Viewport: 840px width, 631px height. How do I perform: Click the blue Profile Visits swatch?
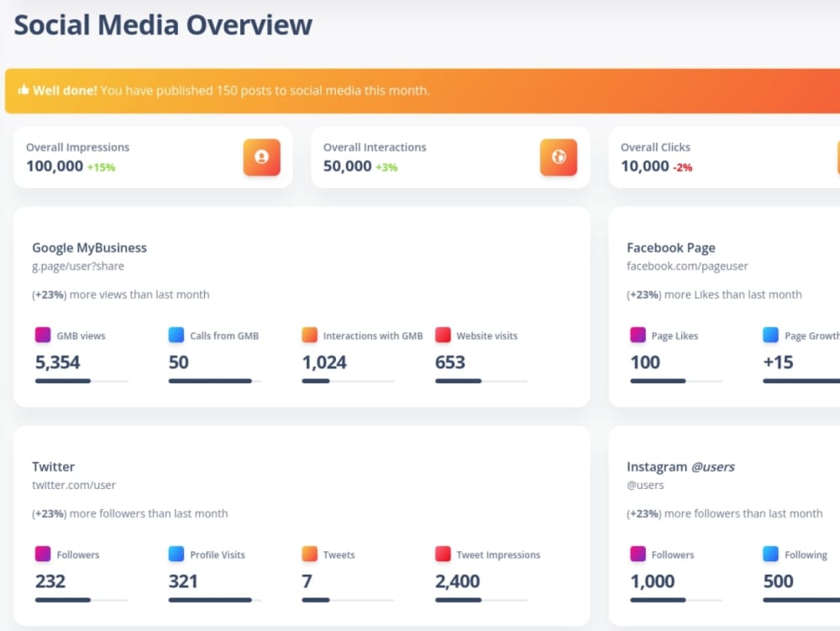pos(176,554)
